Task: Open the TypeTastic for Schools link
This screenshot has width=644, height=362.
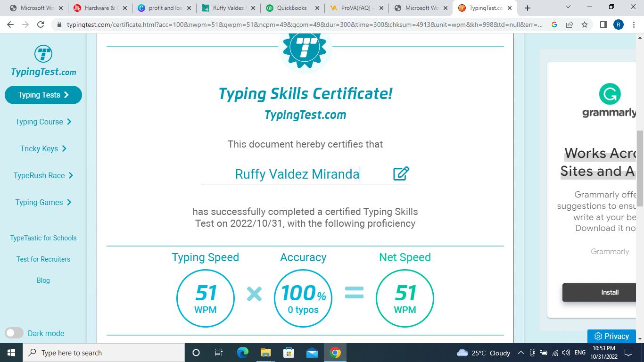Action: [43, 238]
